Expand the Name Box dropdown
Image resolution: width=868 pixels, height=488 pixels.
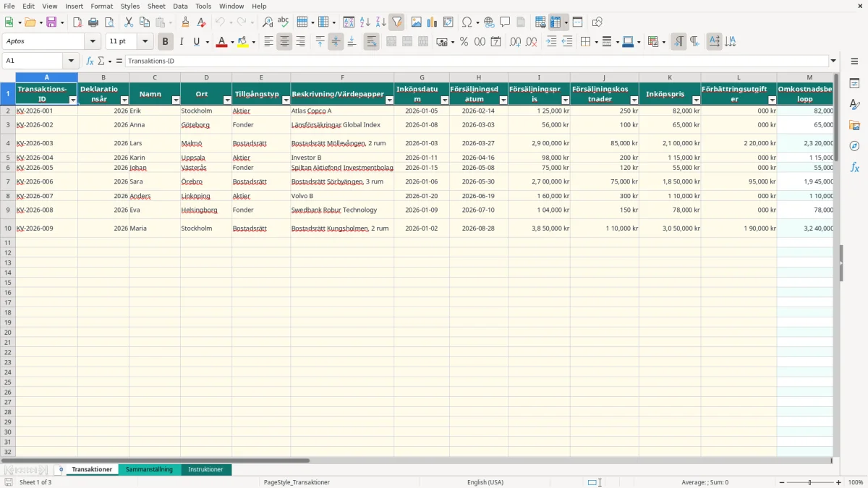[x=71, y=61]
